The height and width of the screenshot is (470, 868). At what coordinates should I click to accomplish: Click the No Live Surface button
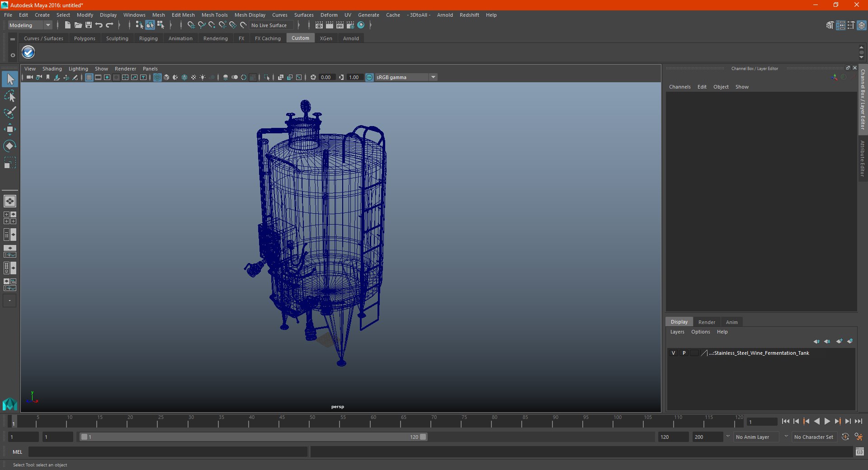pyautogui.click(x=269, y=25)
